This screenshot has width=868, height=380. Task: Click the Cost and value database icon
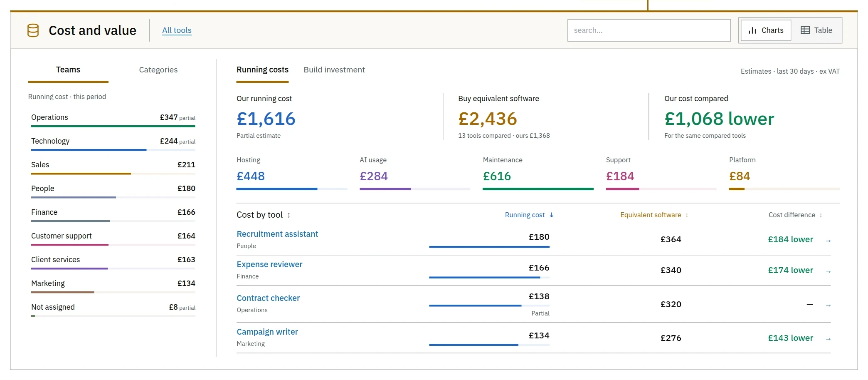tap(33, 30)
